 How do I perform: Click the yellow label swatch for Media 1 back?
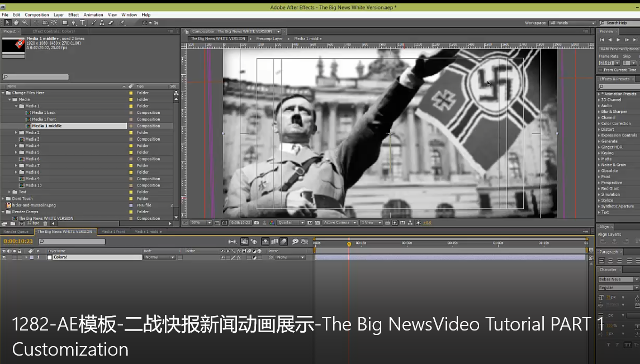point(131,113)
